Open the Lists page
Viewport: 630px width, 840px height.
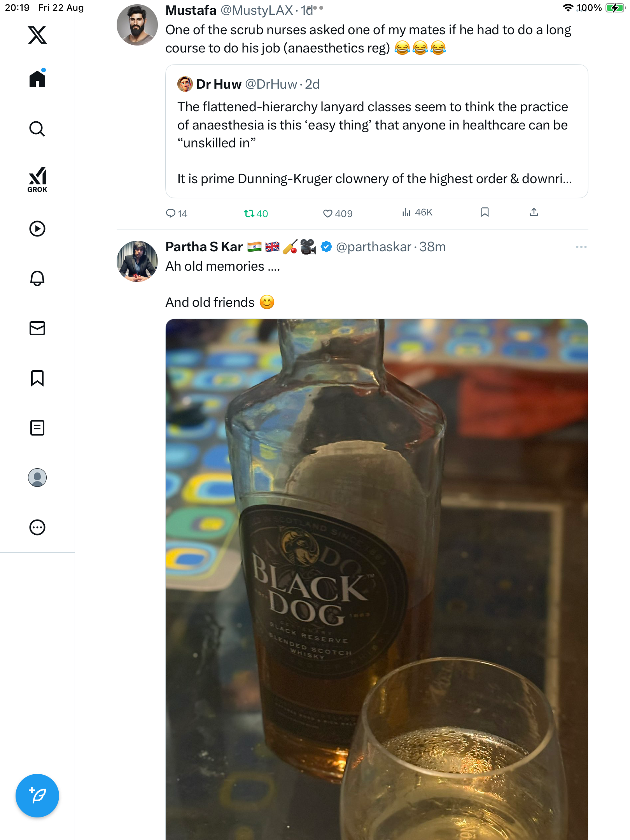pos(37,428)
